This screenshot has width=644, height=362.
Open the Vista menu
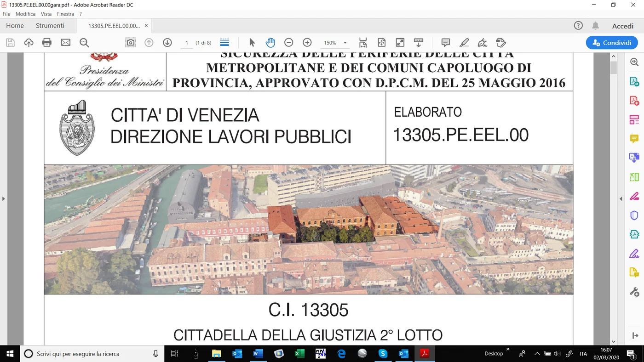pos(46,14)
